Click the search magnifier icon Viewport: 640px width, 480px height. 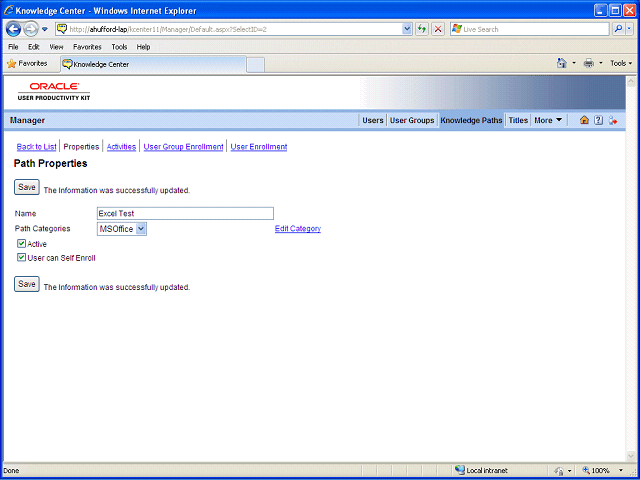point(618,29)
